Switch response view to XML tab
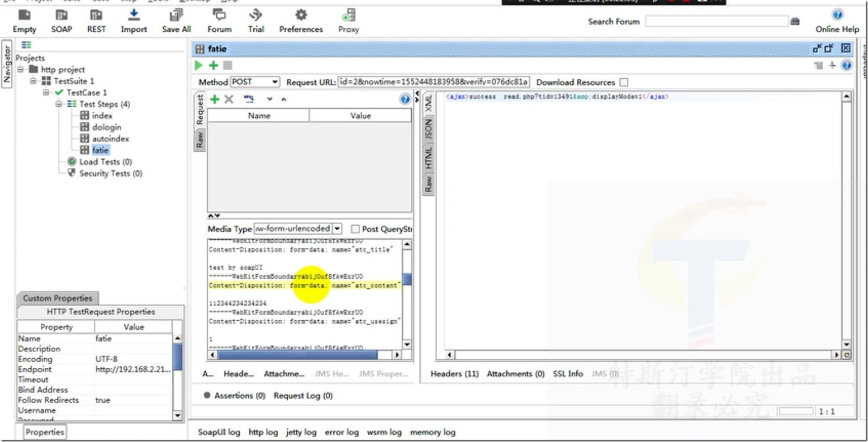 (x=429, y=103)
